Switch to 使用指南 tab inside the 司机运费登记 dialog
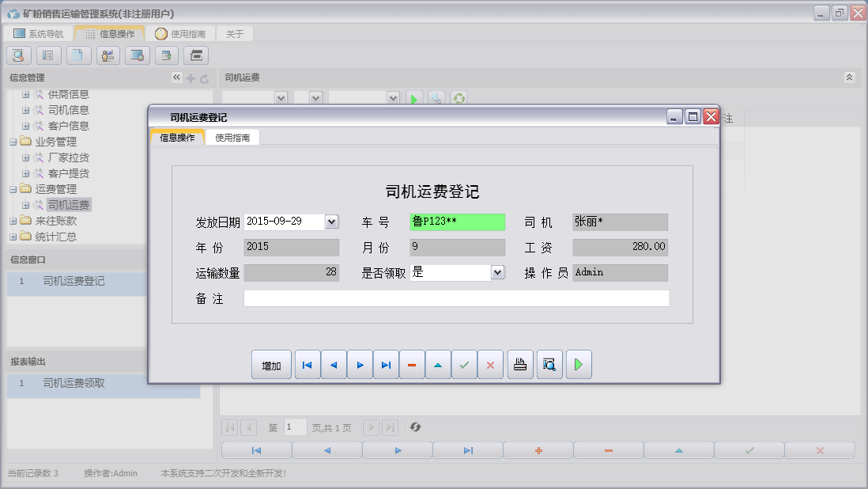This screenshot has width=868, height=489. [x=232, y=138]
